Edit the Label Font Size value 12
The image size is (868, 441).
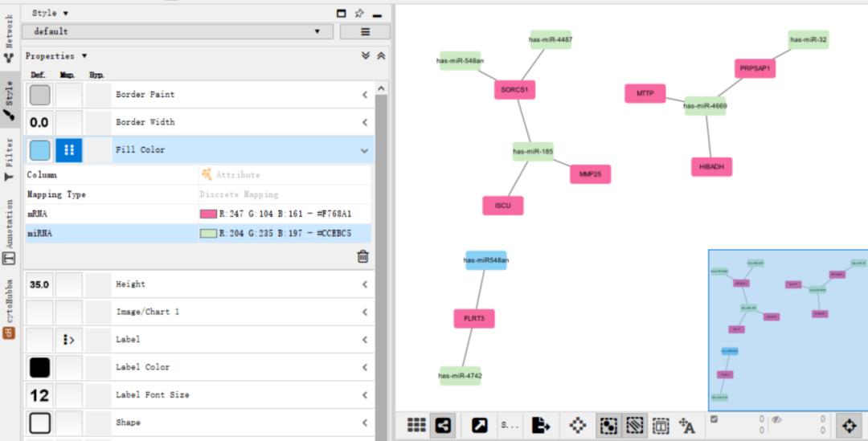(39, 395)
